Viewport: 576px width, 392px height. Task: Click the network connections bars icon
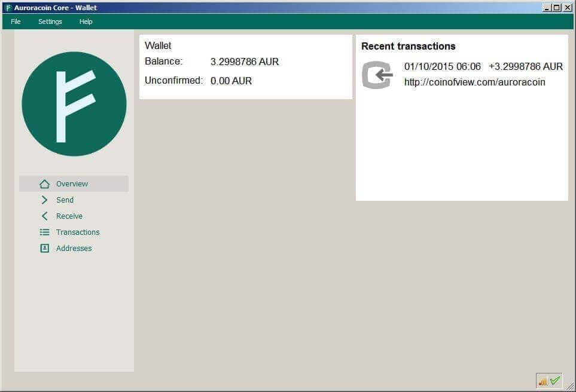543,381
